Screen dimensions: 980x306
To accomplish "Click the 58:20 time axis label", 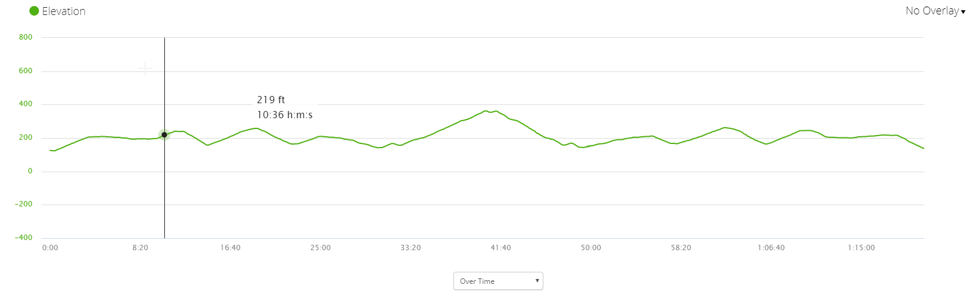I will [x=681, y=248].
